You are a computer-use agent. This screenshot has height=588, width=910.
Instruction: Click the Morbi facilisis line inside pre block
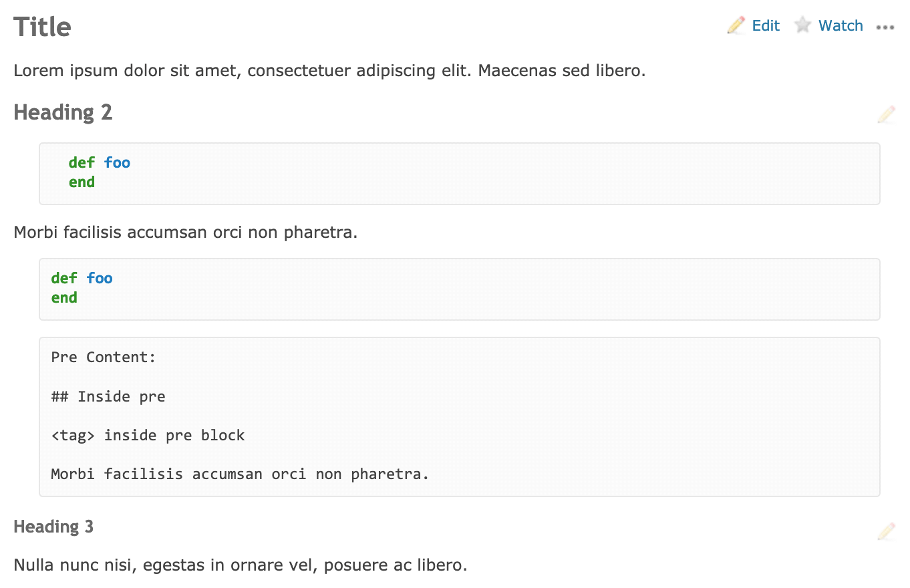[240, 474]
